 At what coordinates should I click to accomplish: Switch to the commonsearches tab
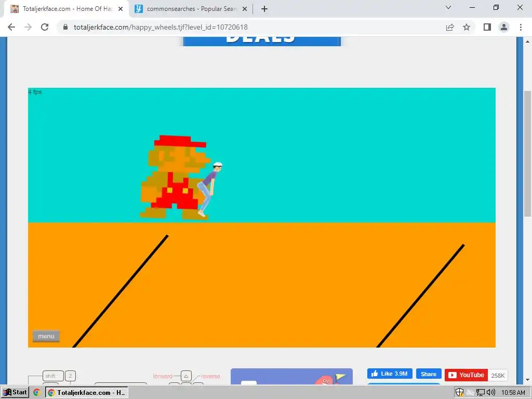click(x=191, y=9)
